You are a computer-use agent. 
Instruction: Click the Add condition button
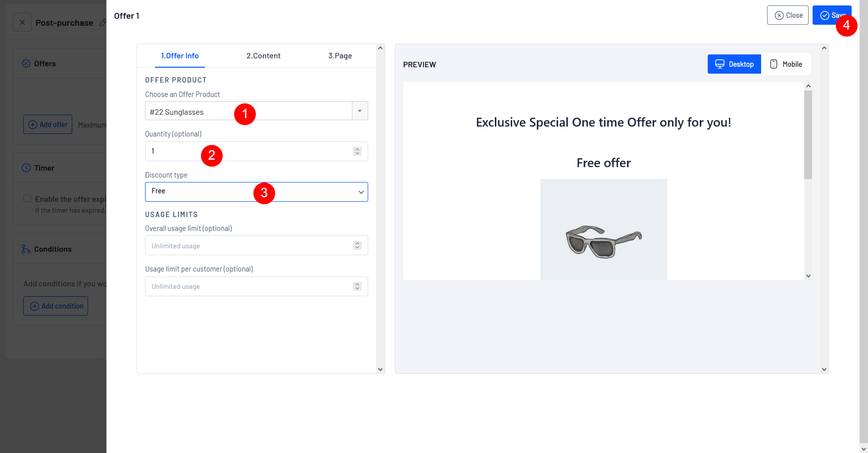56,306
